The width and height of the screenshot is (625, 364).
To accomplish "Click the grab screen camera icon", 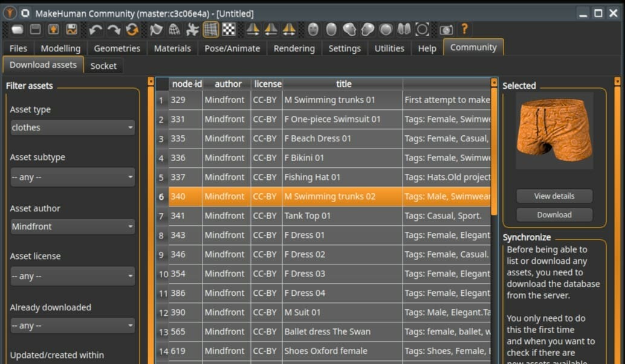I will click(447, 30).
